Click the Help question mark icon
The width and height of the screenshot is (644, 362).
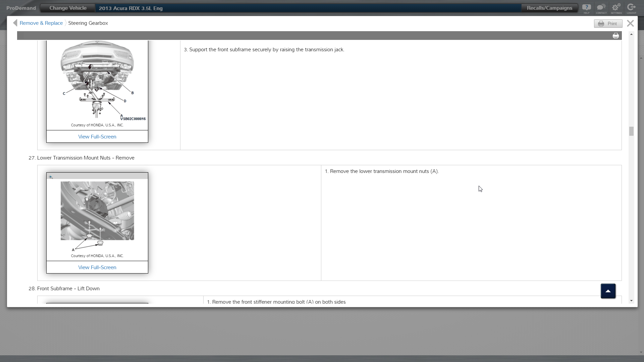pos(586,8)
